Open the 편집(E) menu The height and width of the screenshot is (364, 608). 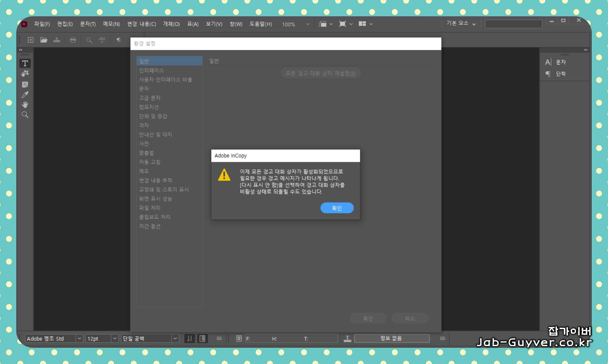point(65,24)
